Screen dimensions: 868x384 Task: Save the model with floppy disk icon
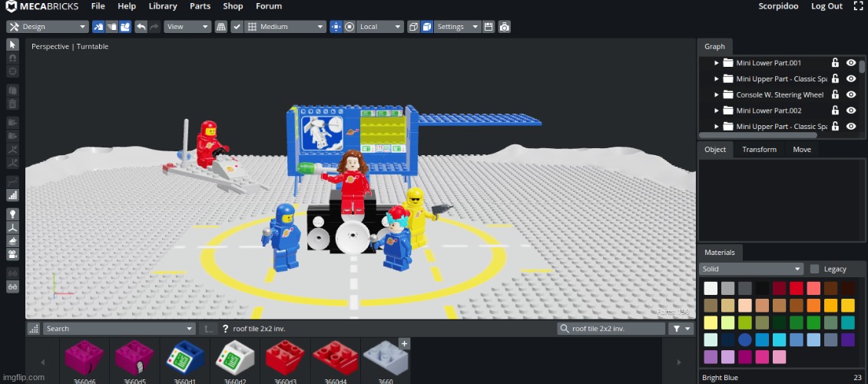(489, 27)
